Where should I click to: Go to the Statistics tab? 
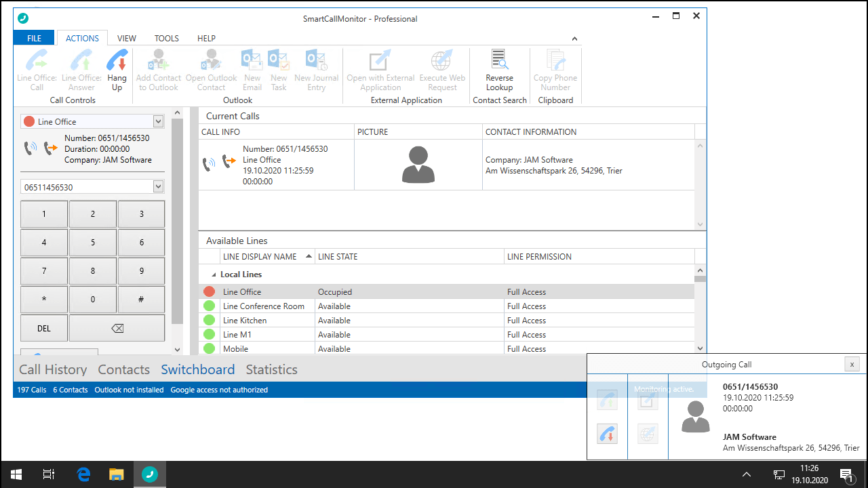(x=271, y=369)
